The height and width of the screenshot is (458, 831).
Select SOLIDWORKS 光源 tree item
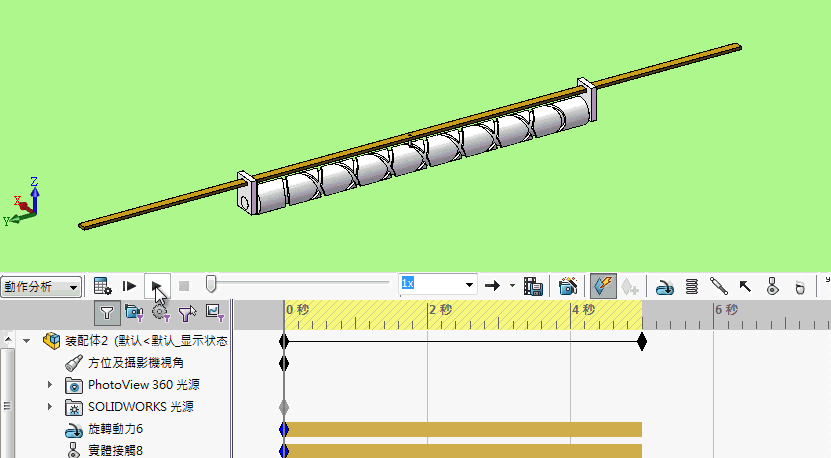click(140, 407)
